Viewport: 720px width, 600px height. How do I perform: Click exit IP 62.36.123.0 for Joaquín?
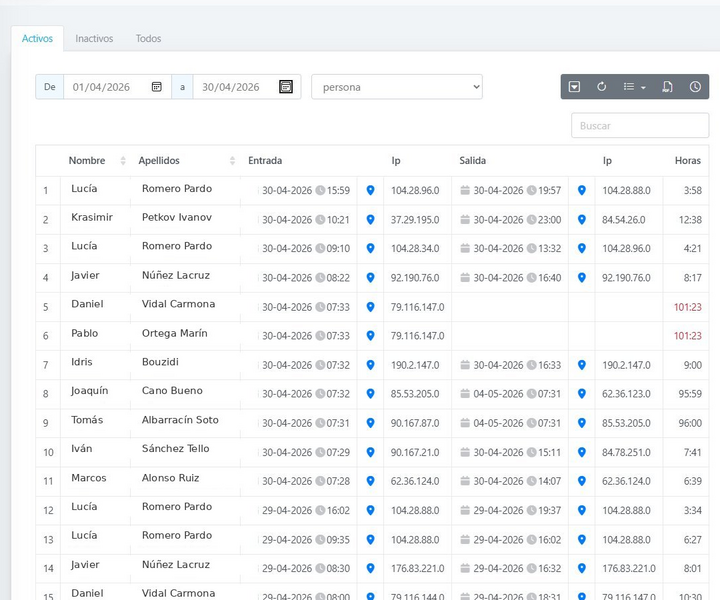click(626, 393)
